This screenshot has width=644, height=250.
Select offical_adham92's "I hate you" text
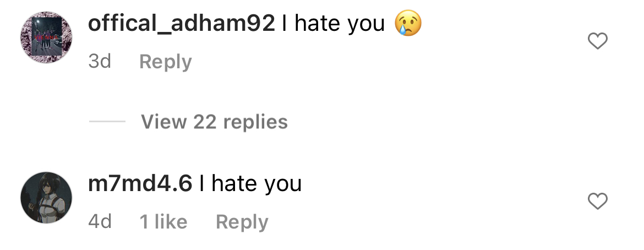[333, 24]
